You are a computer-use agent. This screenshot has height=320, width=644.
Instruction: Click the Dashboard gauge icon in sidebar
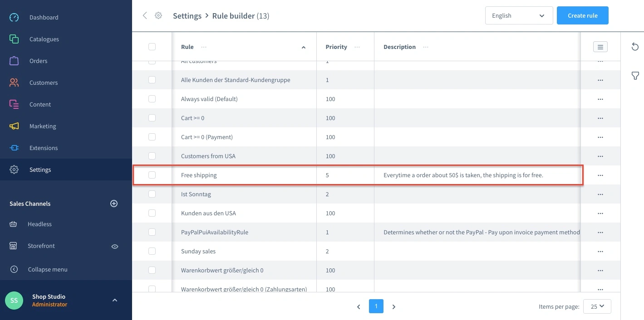pyautogui.click(x=14, y=17)
